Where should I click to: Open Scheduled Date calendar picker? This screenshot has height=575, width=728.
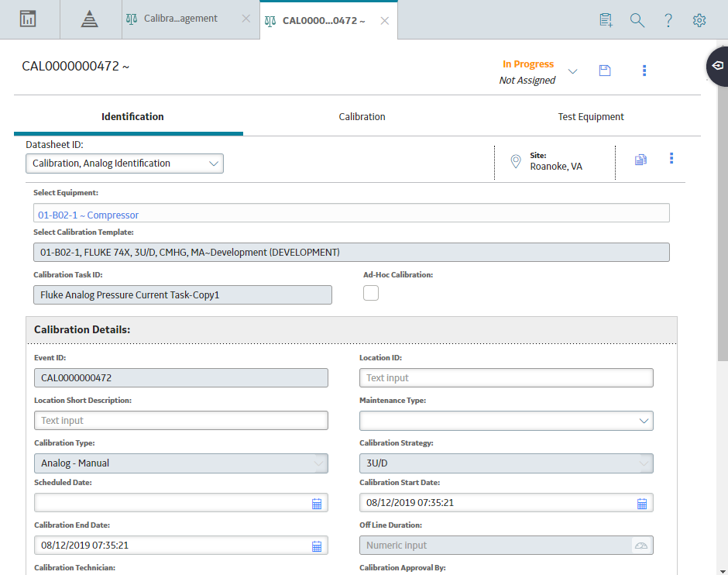coord(317,504)
